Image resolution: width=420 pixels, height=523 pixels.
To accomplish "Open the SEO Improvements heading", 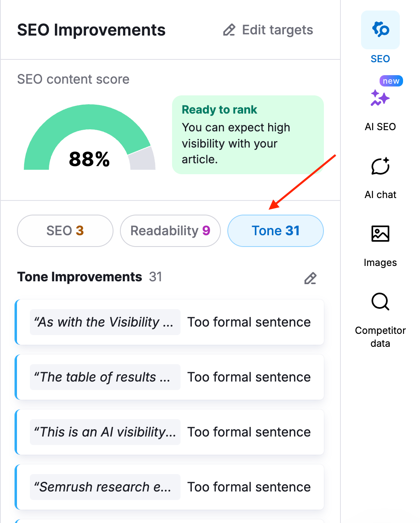I will (91, 30).
